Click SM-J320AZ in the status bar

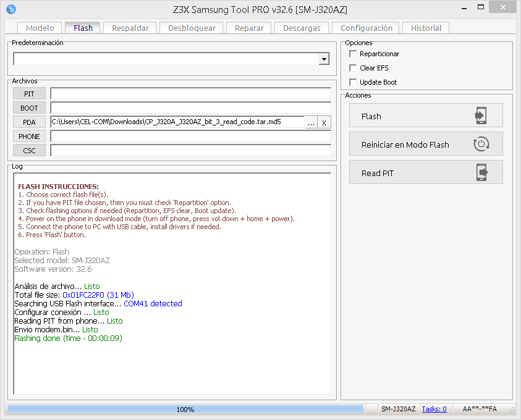[398, 409]
